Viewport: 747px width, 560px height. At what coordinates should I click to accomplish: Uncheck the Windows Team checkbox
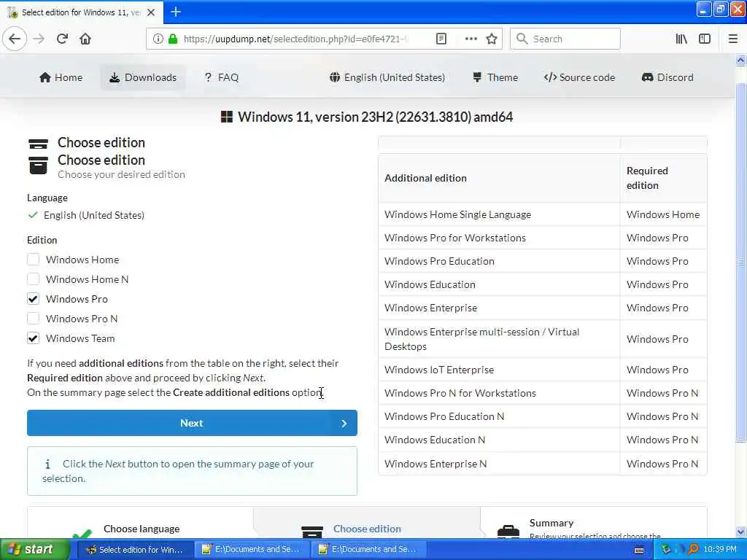pyautogui.click(x=33, y=338)
